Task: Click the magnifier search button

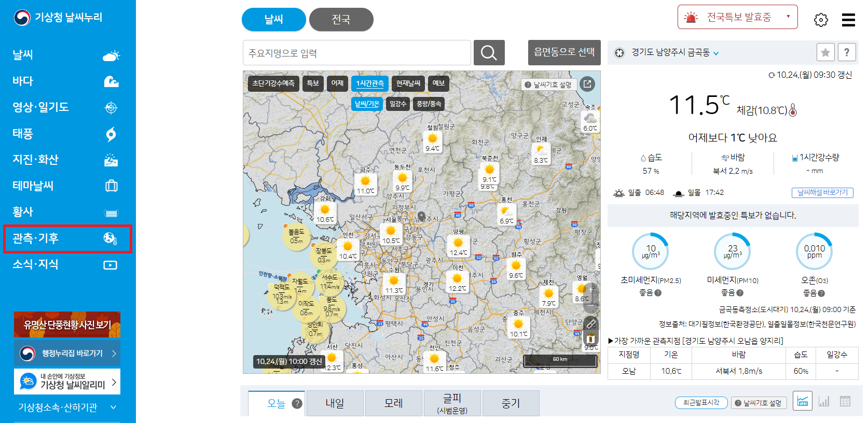Action: point(489,52)
